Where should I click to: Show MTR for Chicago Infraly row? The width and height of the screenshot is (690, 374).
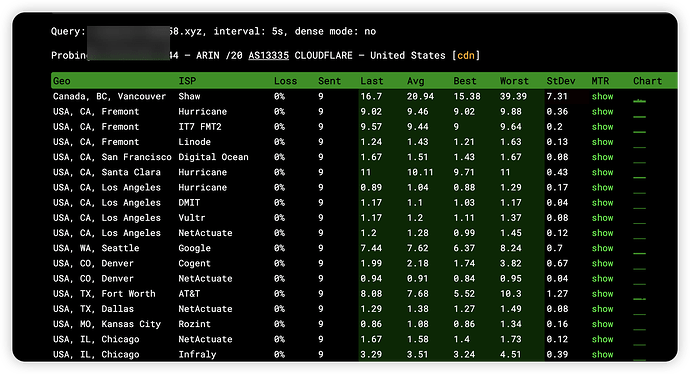pos(602,354)
